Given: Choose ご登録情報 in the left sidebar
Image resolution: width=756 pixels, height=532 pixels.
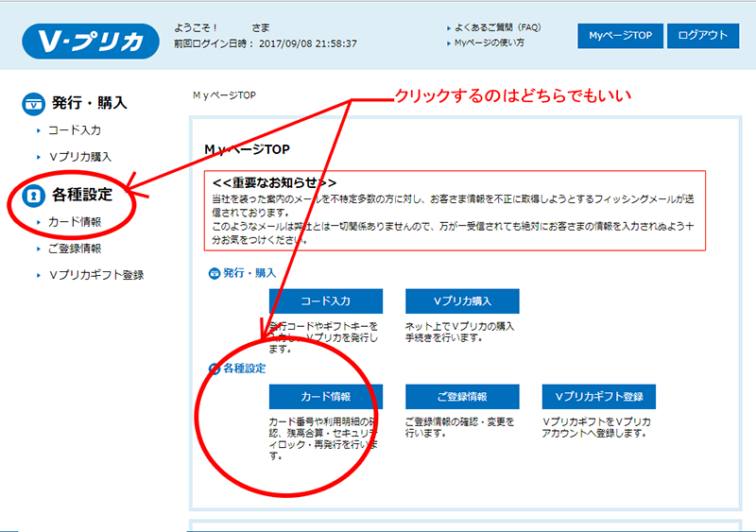Looking at the screenshot, I should [x=74, y=249].
